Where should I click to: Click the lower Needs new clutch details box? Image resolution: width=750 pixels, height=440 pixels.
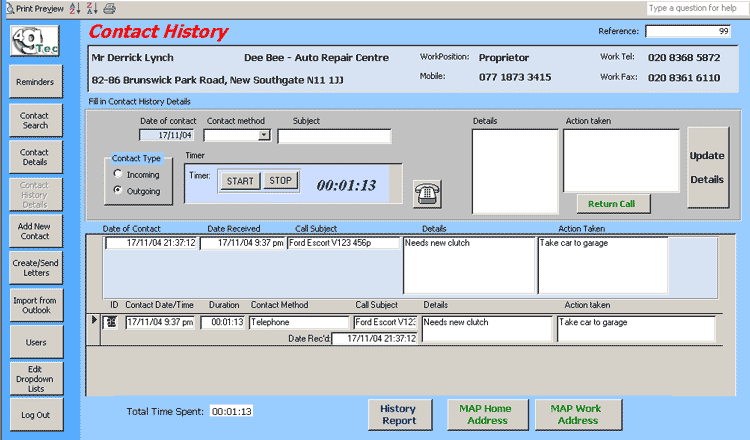[487, 329]
